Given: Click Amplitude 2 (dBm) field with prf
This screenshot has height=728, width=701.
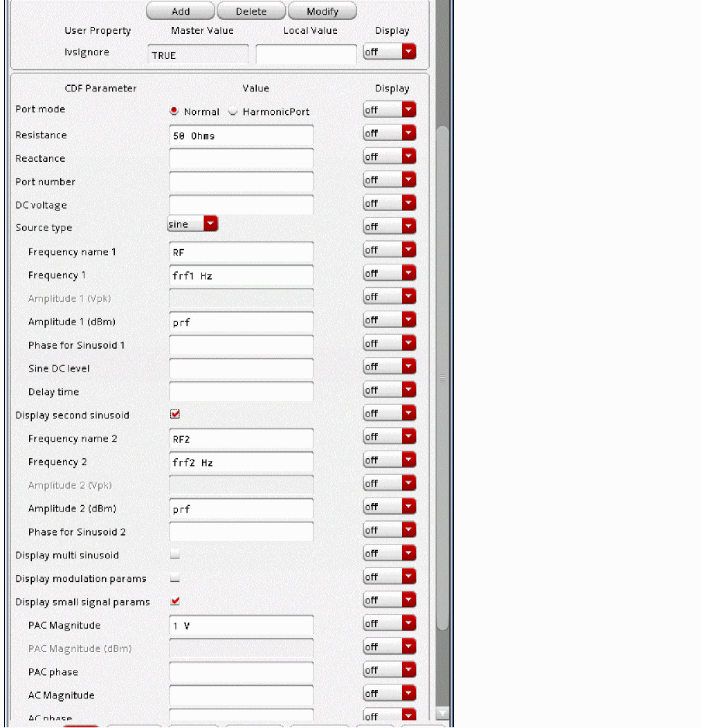Looking at the screenshot, I should [x=242, y=509].
